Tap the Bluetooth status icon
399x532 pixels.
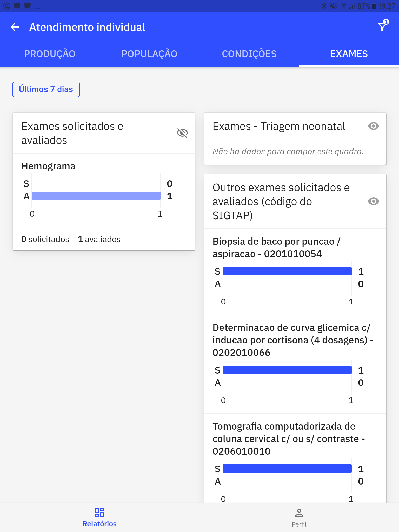pos(324,6)
